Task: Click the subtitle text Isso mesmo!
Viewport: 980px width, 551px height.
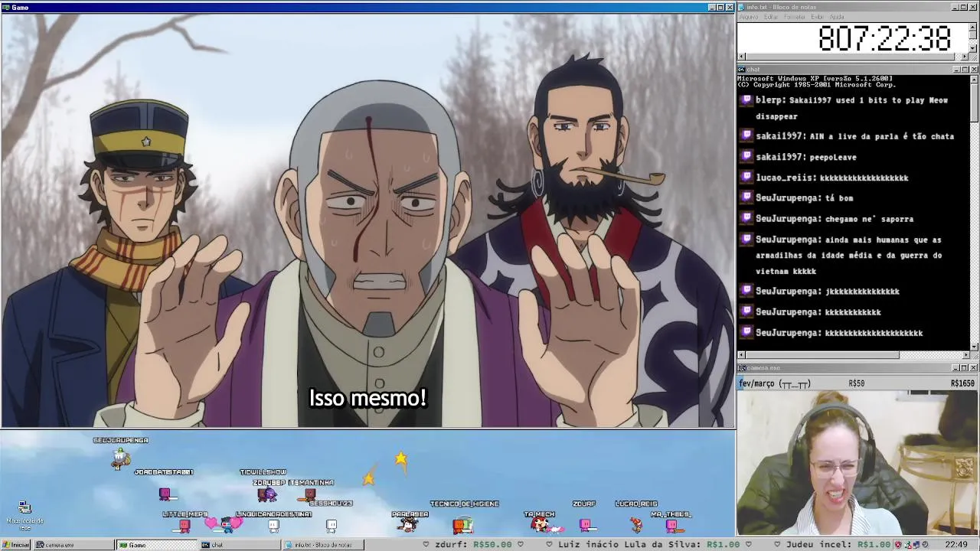Action: 367,398
